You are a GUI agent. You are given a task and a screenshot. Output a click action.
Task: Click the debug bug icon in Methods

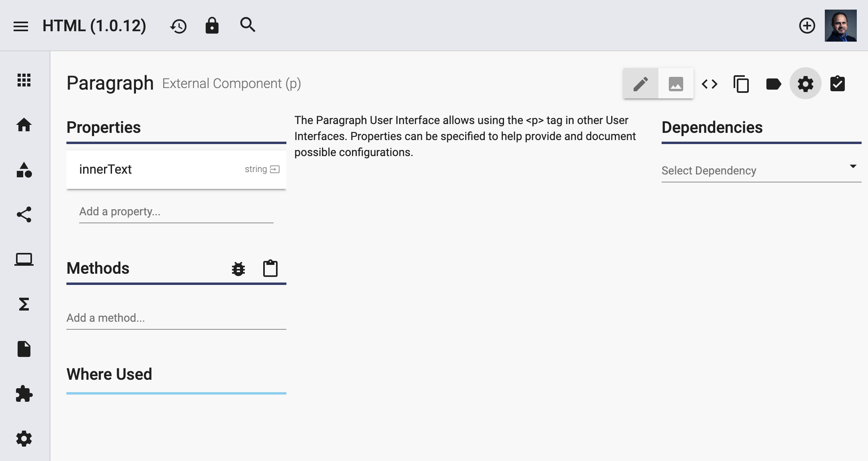point(238,269)
